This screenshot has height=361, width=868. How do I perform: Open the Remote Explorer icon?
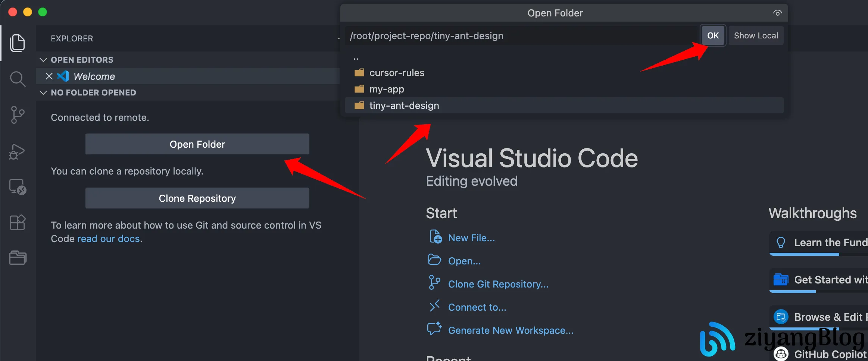click(x=17, y=187)
